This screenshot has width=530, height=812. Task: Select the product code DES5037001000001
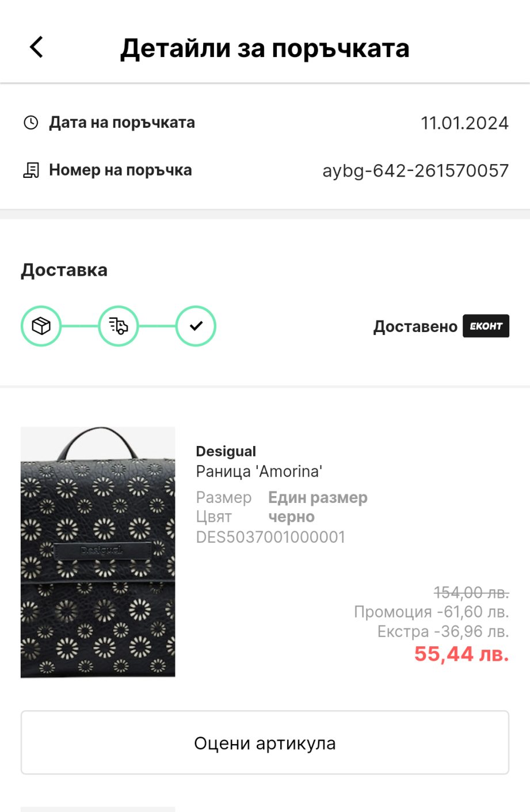pos(270,537)
